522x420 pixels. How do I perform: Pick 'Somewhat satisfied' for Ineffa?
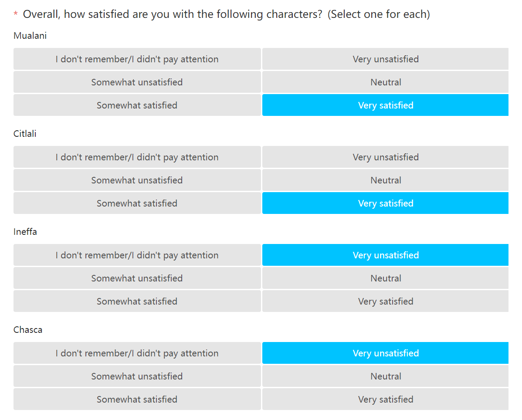coord(137,301)
